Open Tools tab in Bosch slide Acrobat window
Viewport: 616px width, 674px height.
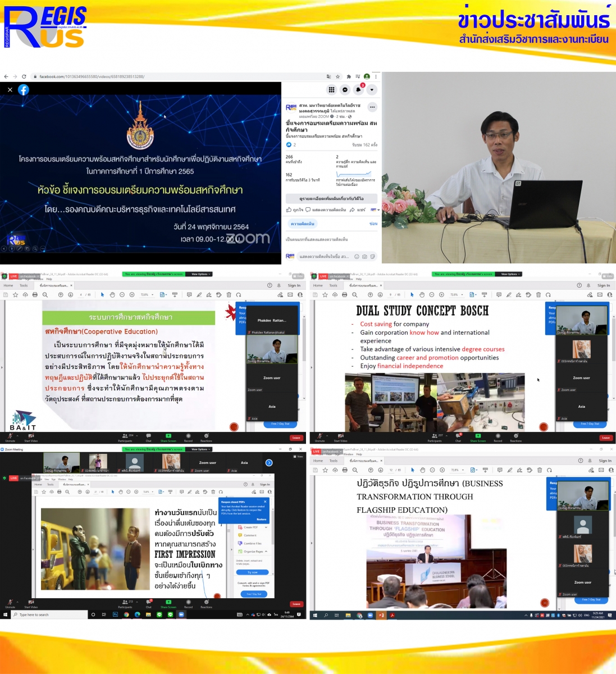click(333, 285)
